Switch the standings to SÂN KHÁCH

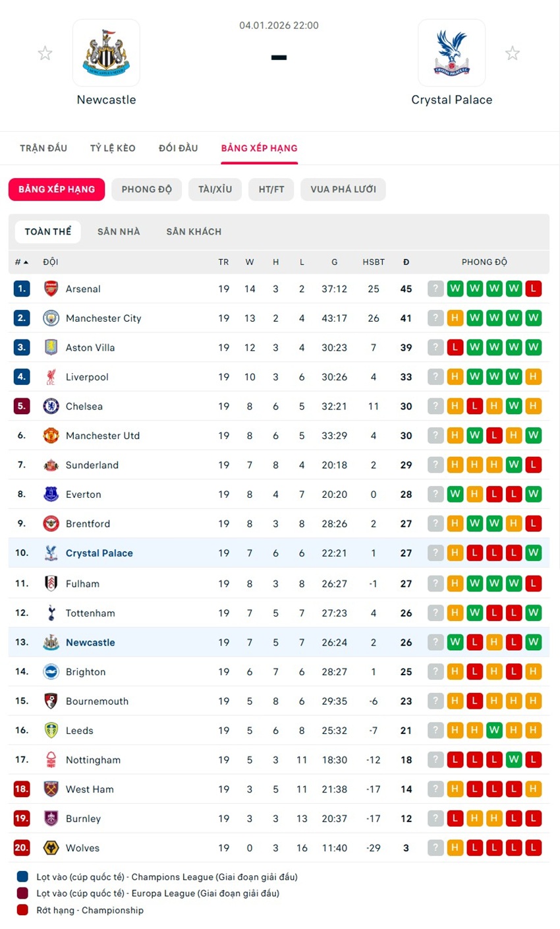[194, 231]
